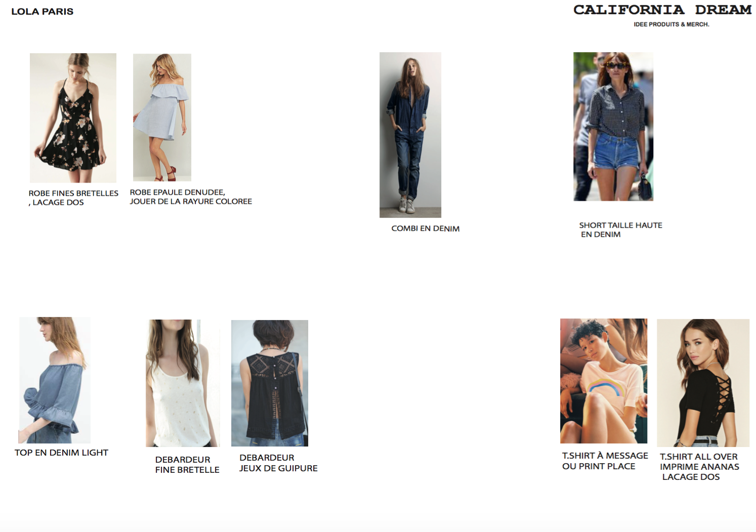Click the denim jumpsuit model photo
Screen dimensions: 756x532
pyautogui.click(x=410, y=135)
